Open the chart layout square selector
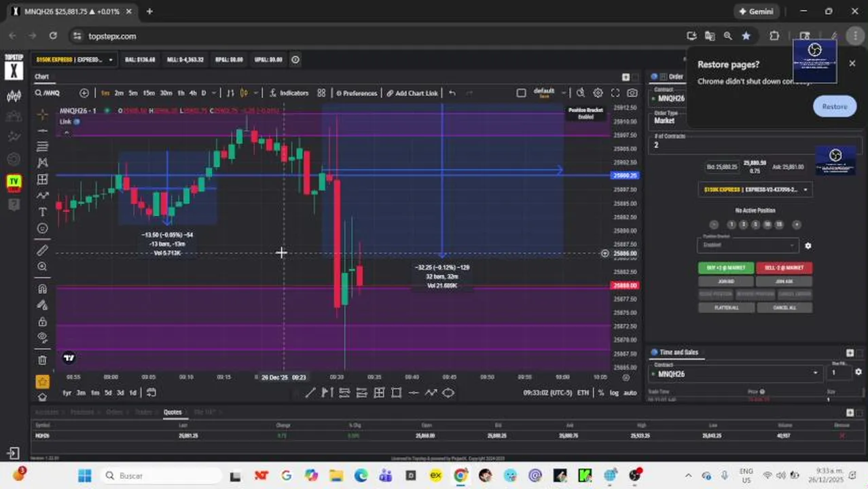868x489 pixels. pos(521,93)
